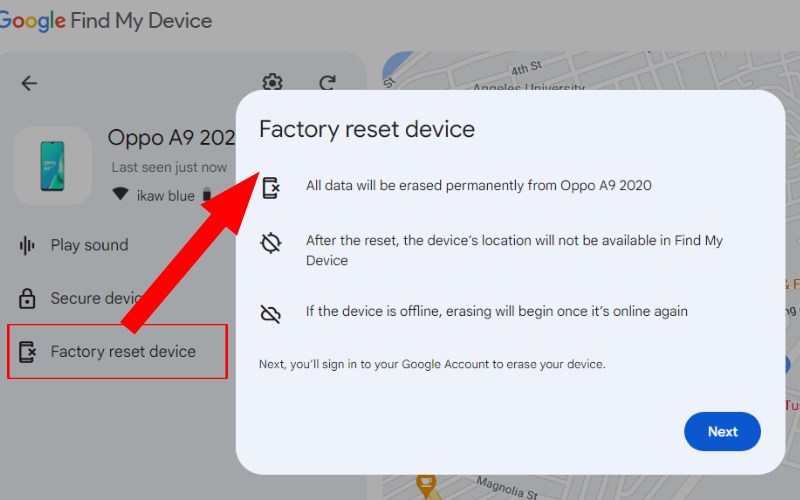This screenshot has width=800, height=500.
Task: Select Factory reset device in sidebar
Action: [x=117, y=351]
